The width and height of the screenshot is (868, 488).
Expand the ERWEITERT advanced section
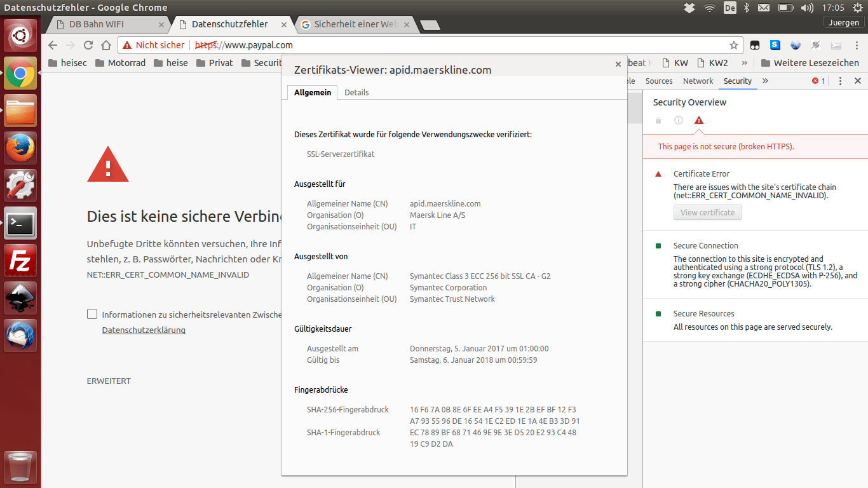pos(109,381)
